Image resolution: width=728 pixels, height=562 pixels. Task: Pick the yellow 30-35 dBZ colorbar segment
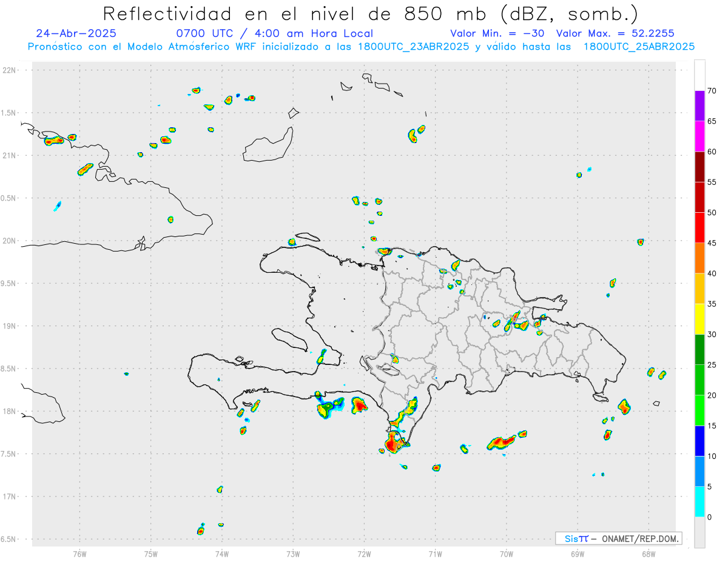[x=699, y=319]
